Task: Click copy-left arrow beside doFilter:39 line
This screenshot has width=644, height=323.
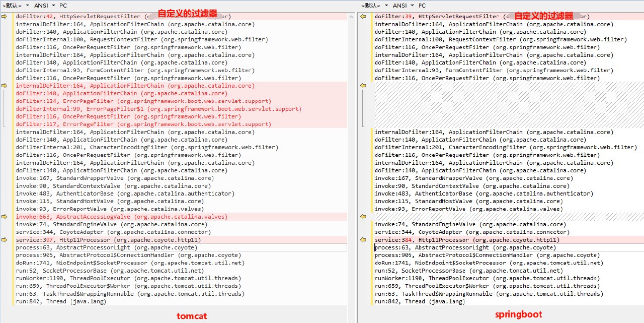Action: tap(362, 17)
